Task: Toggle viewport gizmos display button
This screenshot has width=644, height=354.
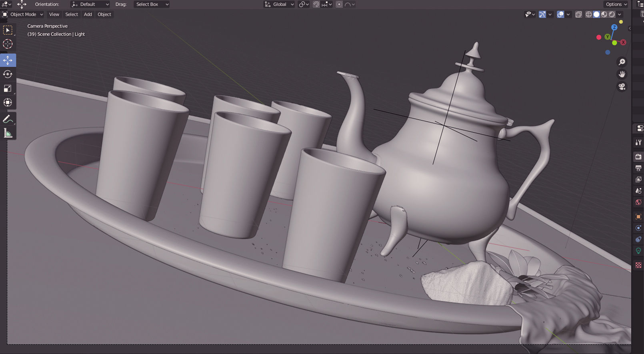Action: (542, 14)
